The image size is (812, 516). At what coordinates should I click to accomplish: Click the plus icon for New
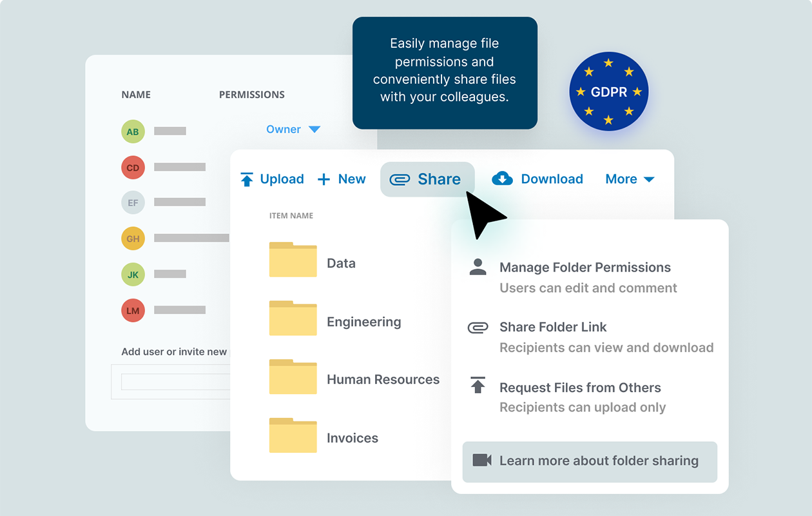click(x=324, y=179)
